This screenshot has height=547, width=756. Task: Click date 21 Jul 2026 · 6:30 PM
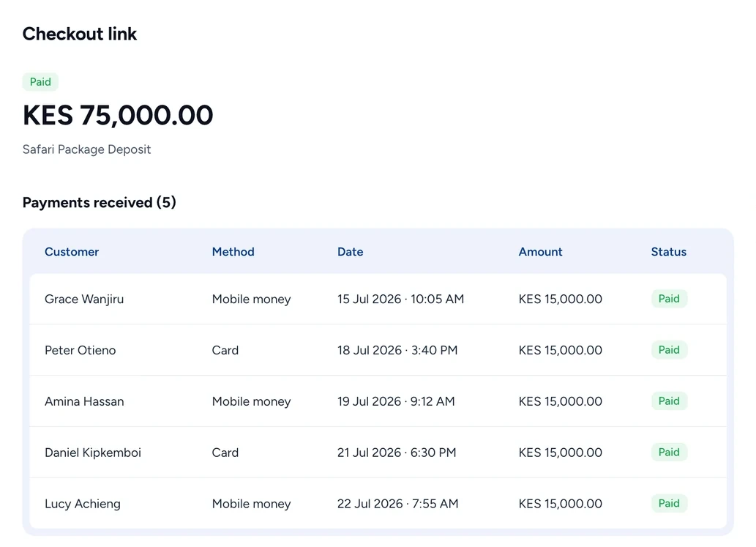click(x=397, y=453)
